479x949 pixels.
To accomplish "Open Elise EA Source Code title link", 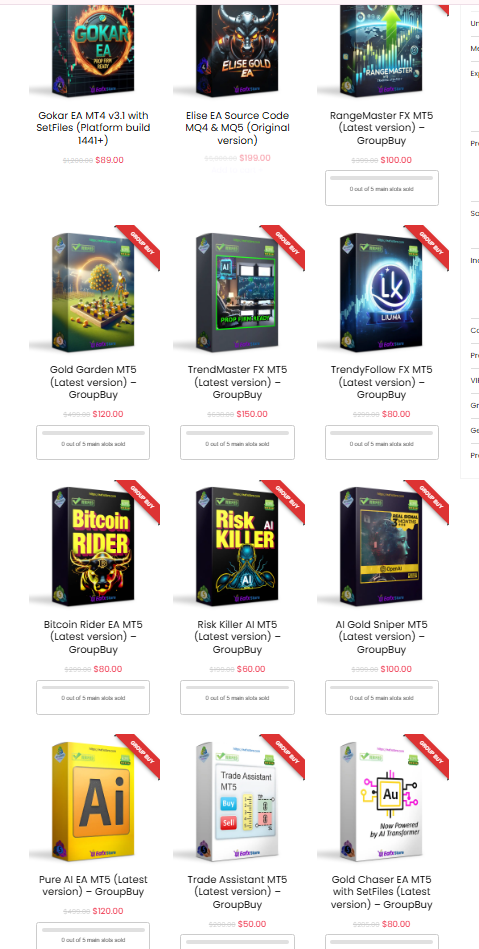I will [237, 128].
